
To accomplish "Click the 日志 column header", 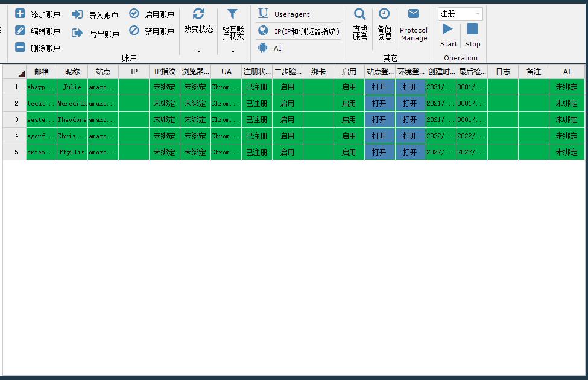I will pos(503,72).
